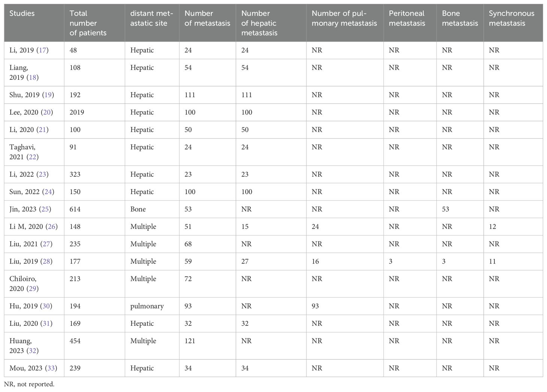Viewport: 547px width, 392px height.
Task: Click citation 25 beside Jin, 2023
Action: pos(45,209)
